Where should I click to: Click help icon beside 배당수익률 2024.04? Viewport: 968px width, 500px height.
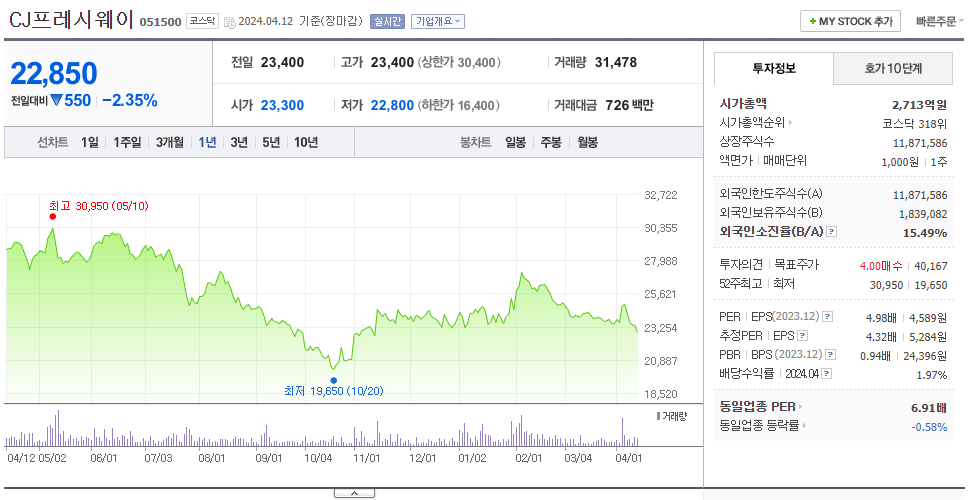[827, 374]
